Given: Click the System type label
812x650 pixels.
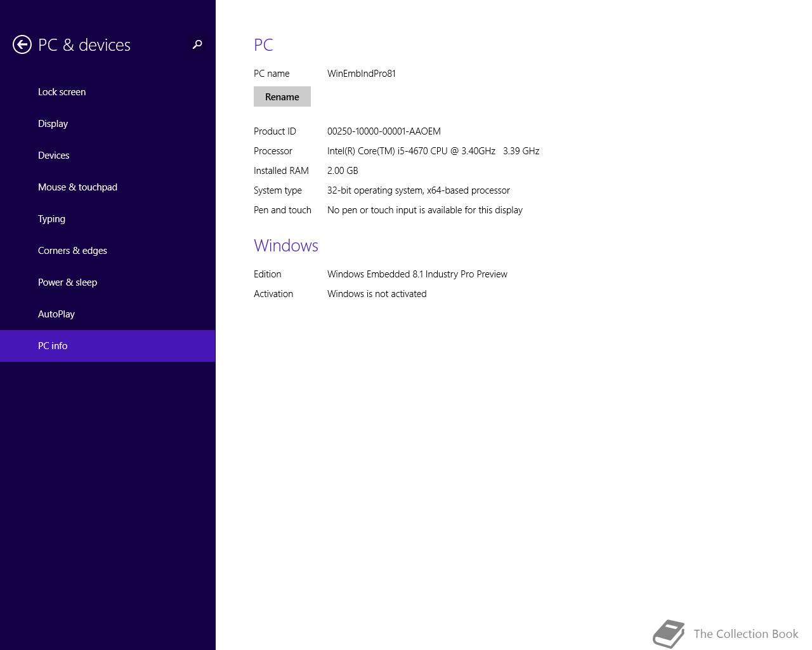Looking at the screenshot, I should (x=278, y=190).
